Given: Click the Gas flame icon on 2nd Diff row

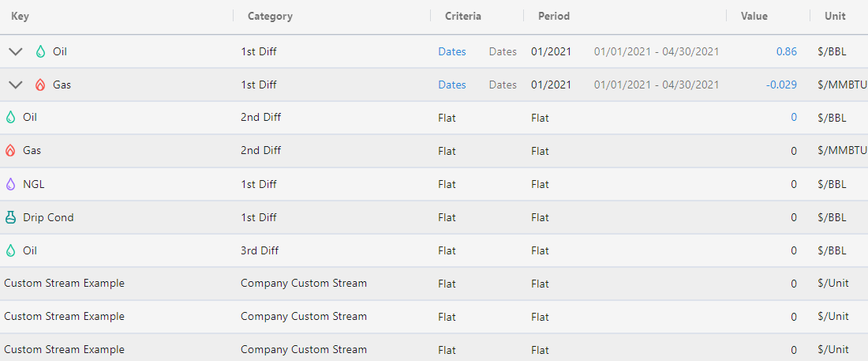Looking at the screenshot, I should [x=10, y=150].
